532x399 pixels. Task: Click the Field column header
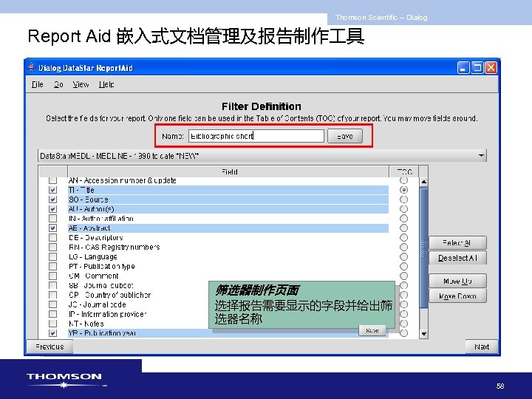(x=228, y=171)
